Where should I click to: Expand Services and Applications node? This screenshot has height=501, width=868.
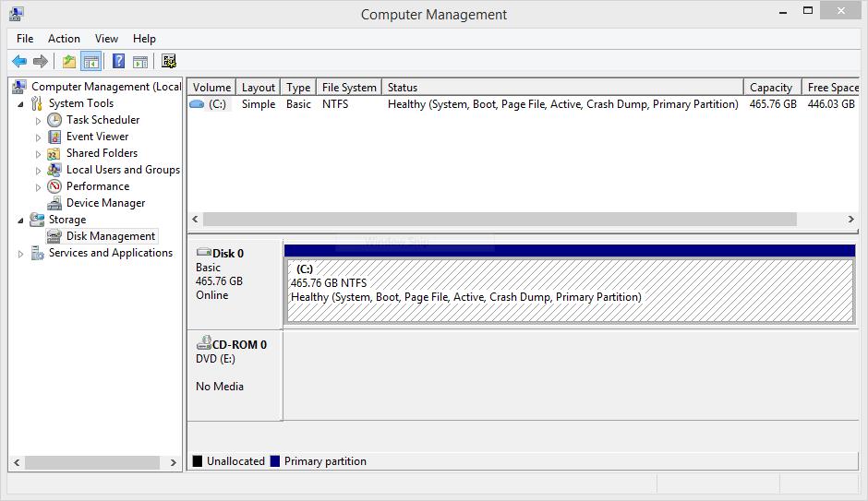pos(21,254)
